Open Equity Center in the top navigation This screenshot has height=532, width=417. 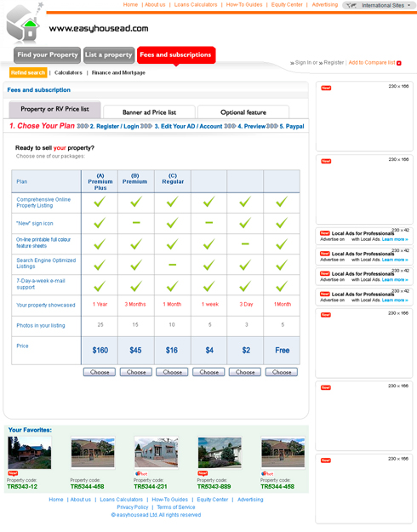point(287,5)
